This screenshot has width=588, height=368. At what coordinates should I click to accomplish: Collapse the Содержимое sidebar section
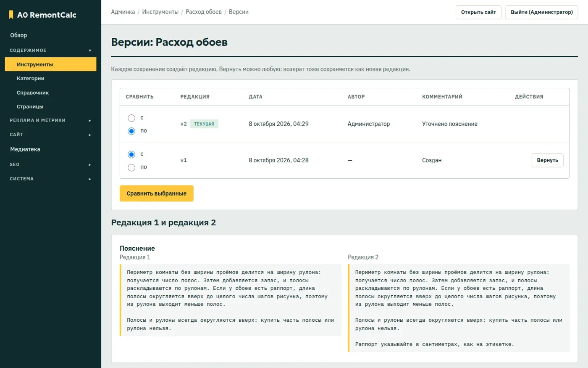pyautogui.click(x=50, y=50)
